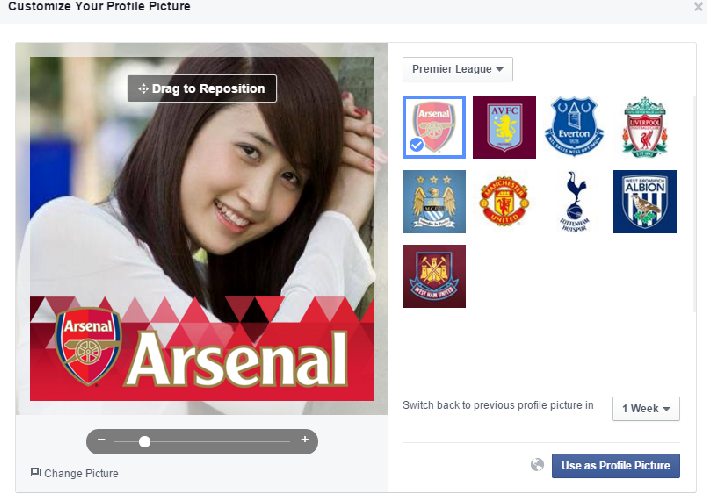Click the plus zoom in button
The image size is (707, 496).
305,439
